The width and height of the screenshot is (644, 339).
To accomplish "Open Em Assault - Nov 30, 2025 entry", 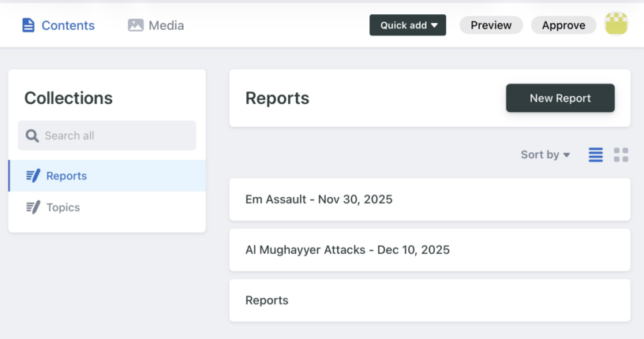I will (x=429, y=199).
